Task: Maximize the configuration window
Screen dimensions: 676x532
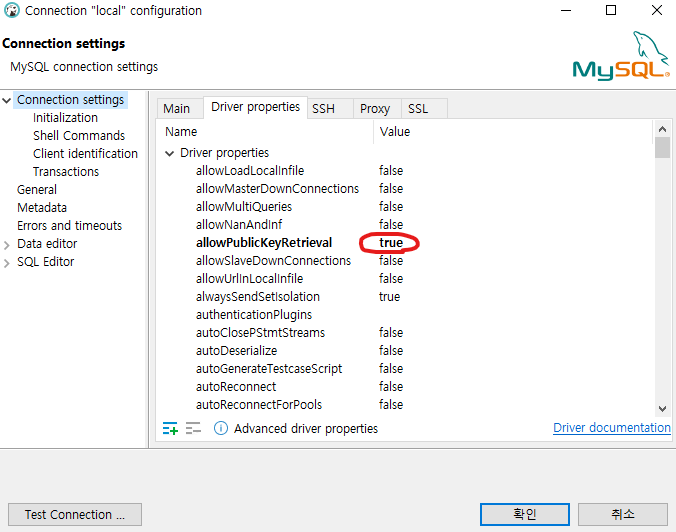Action: coord(611,10)
